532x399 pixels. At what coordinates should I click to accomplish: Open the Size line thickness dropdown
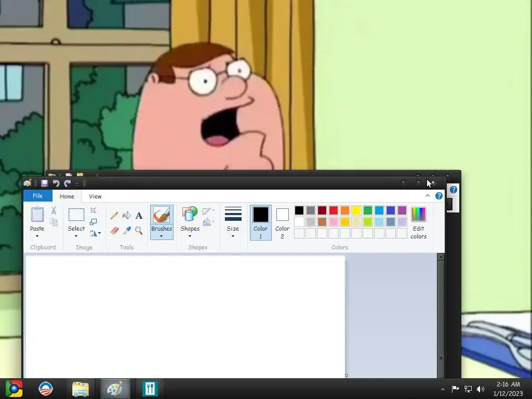233,222
